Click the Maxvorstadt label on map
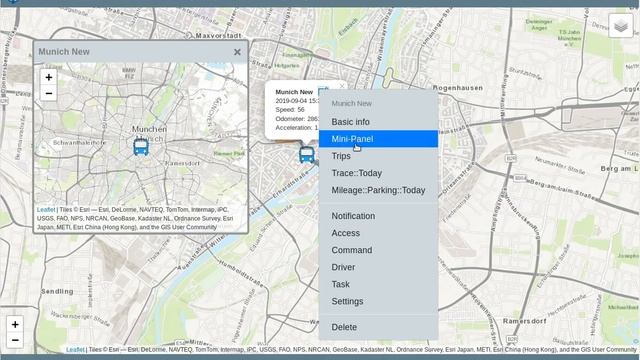Image resolution: width=640 pixels, height=360 pixels. 218,36
